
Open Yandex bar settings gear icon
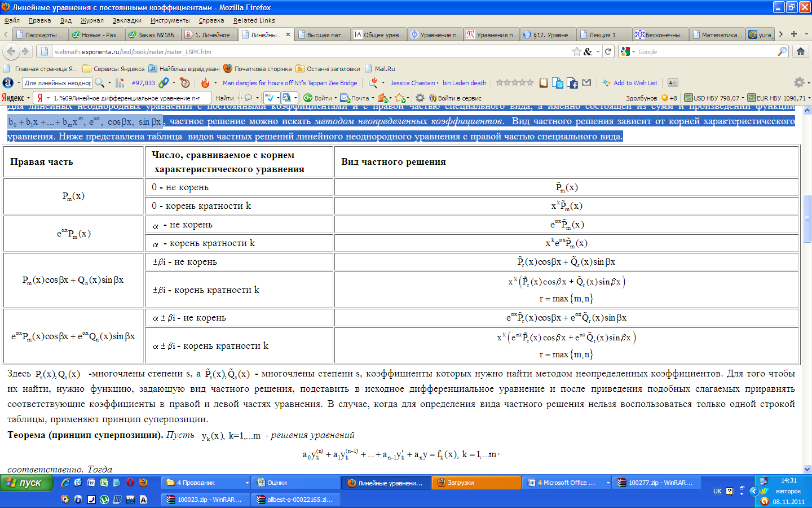(x=420, y=98)
